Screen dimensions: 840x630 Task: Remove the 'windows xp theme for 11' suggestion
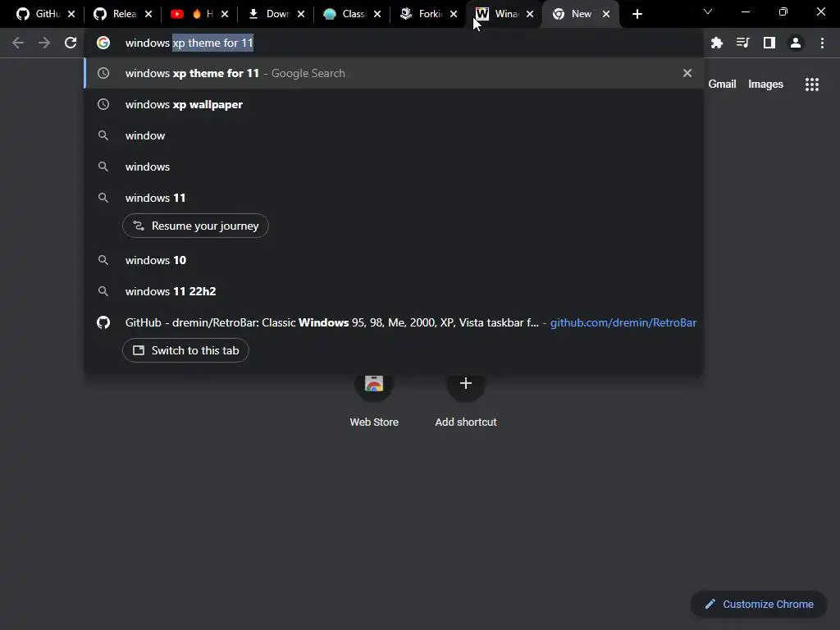(x=687, y=73)
